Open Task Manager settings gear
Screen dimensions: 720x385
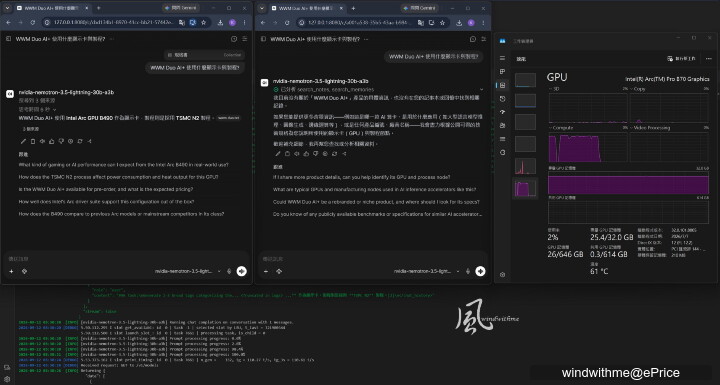tap(502, 274)
